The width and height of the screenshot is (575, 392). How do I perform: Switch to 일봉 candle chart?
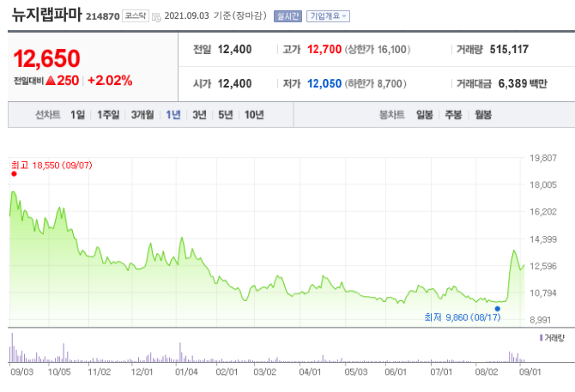424,115
